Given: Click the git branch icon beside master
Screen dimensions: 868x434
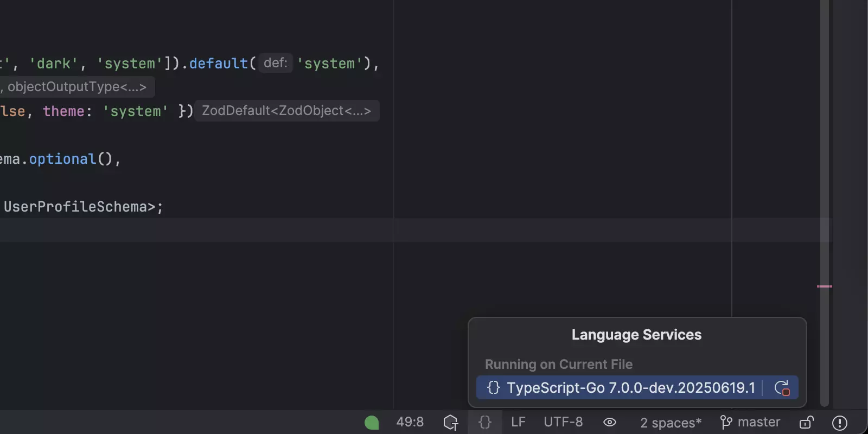Looking at the screenshot, I should pos(726,422).
